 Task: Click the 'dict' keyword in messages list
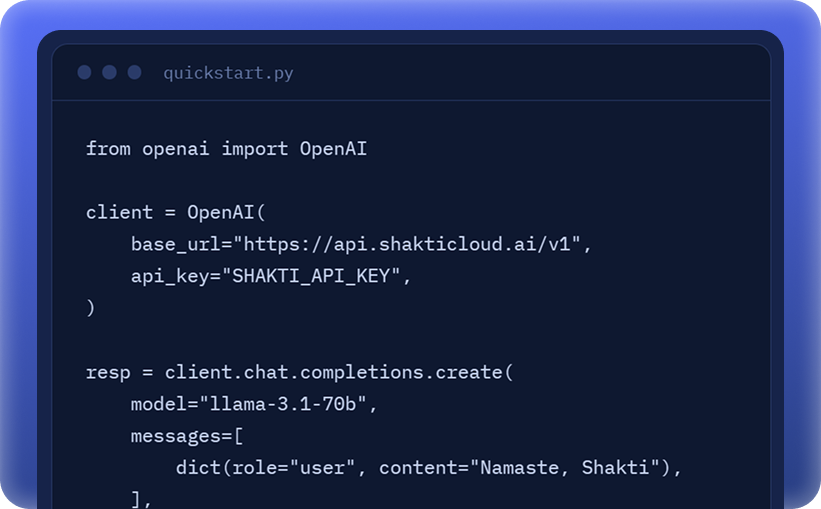198,468
